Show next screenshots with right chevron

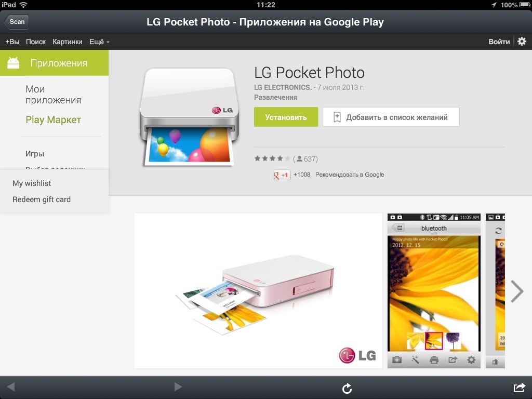(516, 291)
